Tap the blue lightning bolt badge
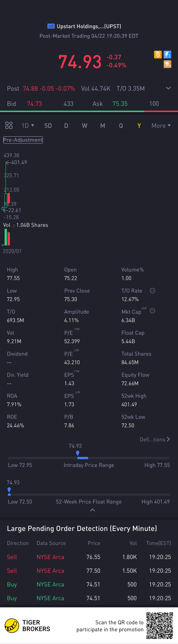Image resolution: width=178 pixels, height=644 pixels. coord(168,55)
